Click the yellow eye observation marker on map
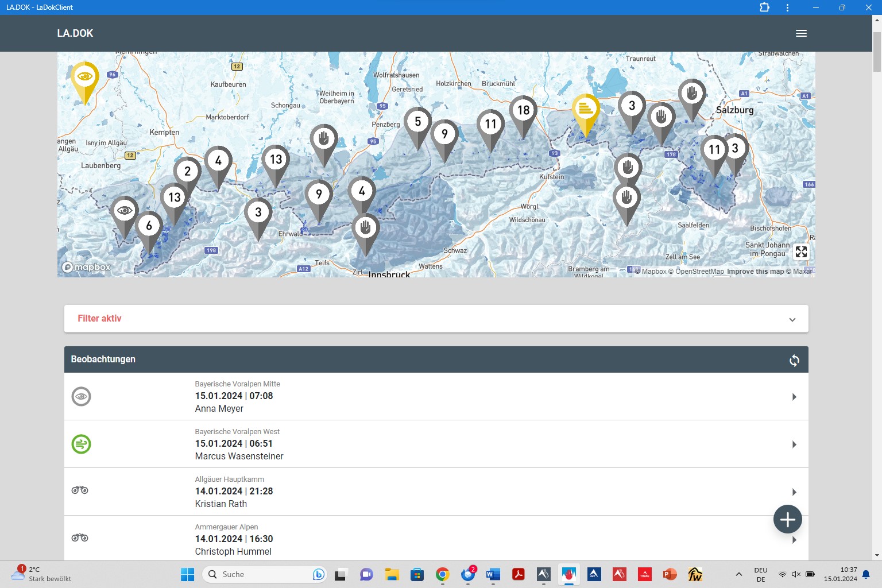The height and width of the screenshot is (588, 882). 85,78
